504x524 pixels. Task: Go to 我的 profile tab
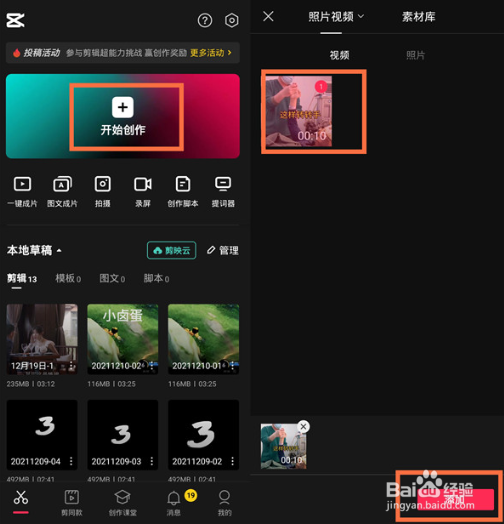(224, 503)
